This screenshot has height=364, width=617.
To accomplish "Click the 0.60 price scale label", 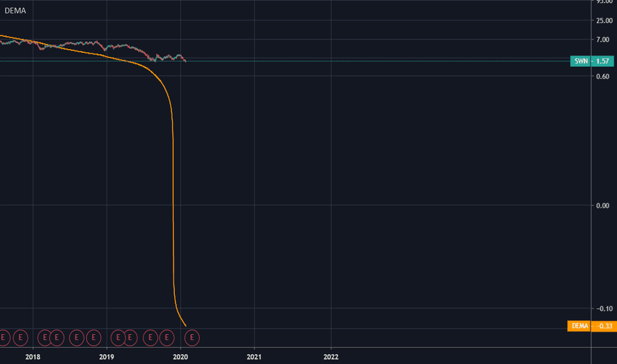I will pos(602,76).
